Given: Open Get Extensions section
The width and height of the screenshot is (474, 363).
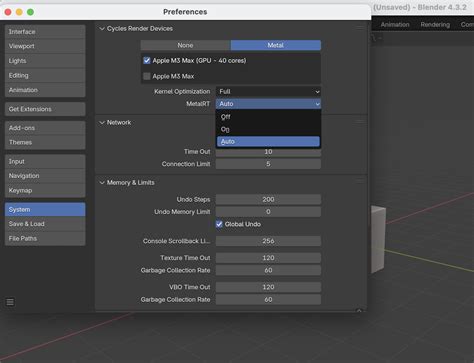Looking at the screenshot, I should (x=45, y=109).
